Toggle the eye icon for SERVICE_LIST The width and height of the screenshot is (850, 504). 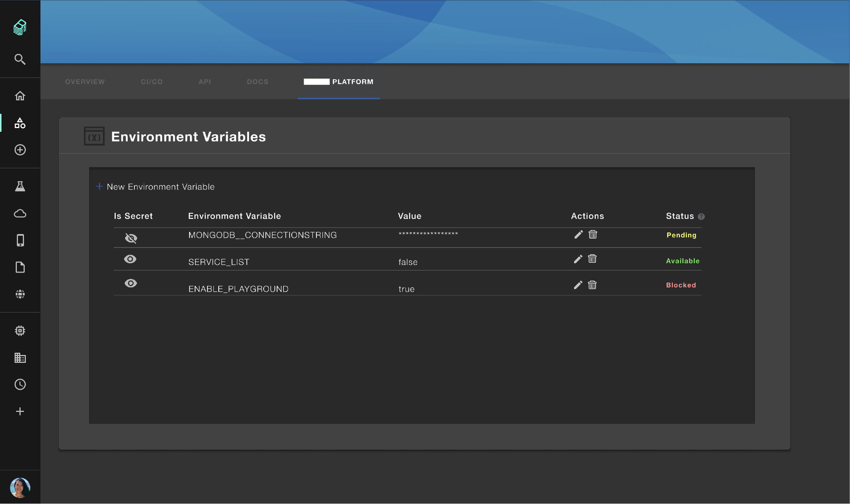pos(130,259)
